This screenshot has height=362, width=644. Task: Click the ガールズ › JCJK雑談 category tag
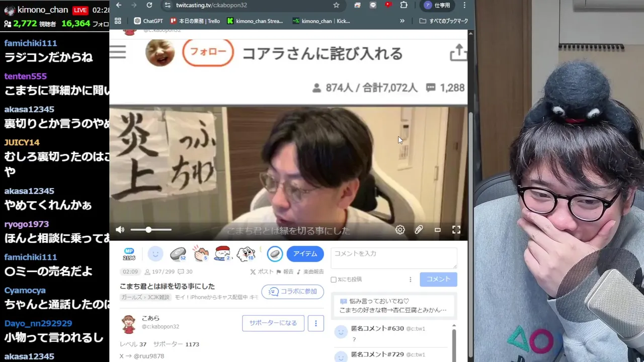(145, 298)
